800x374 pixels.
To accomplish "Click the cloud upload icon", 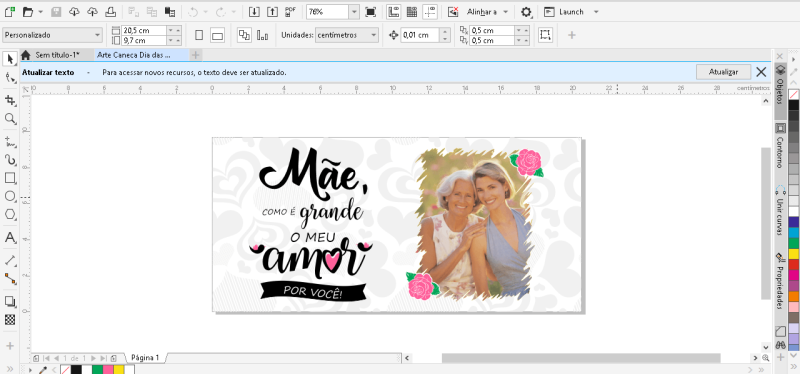I will (92, 11).
